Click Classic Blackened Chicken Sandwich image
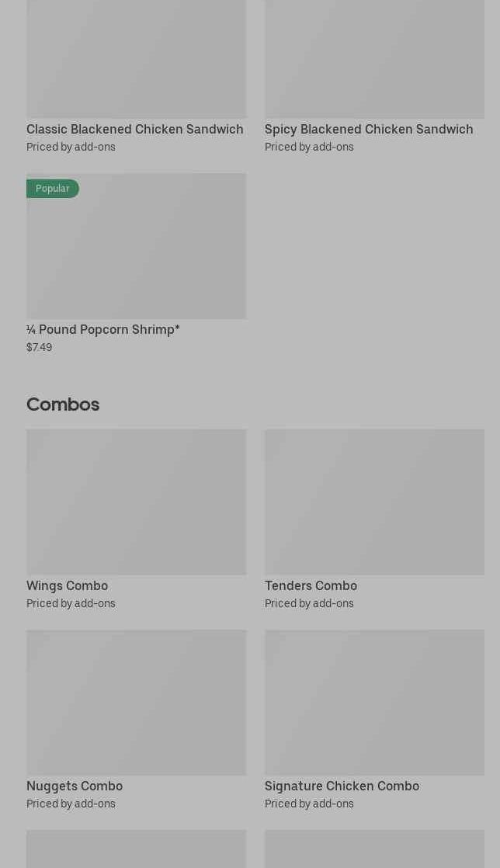Screen dimensions: 500x868 136,59
